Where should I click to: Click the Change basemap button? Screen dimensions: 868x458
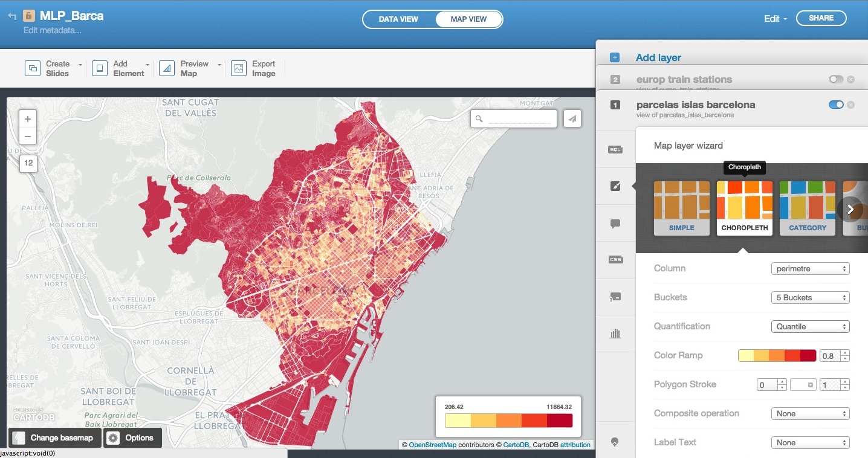[54, 437]
